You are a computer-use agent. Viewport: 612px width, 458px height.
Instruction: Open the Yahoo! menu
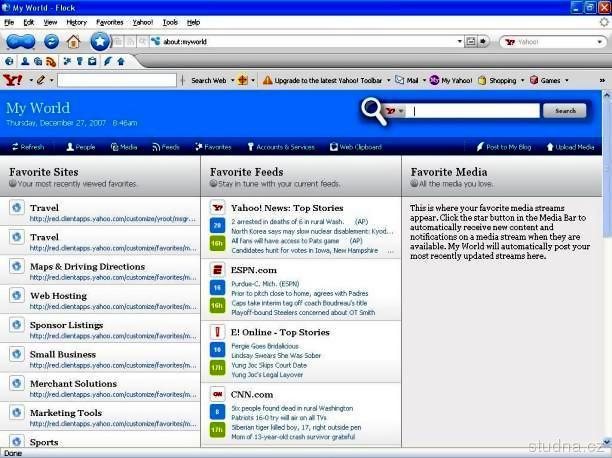(143, 22)
